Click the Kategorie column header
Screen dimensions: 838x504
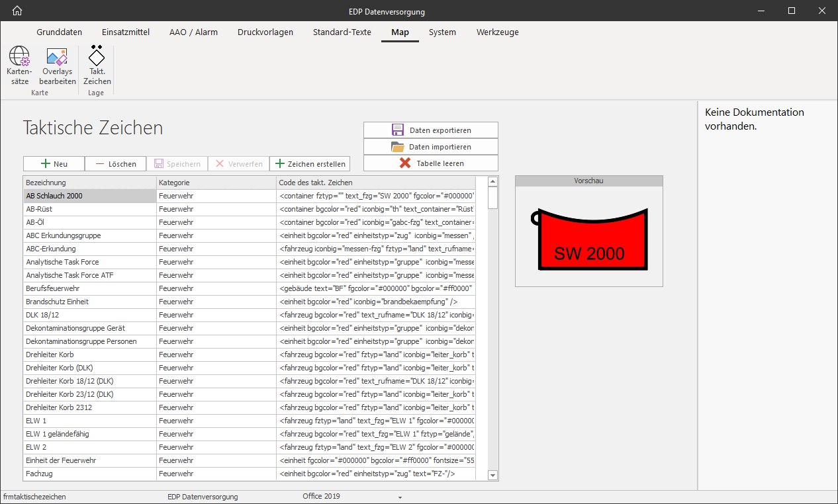pos(216,183)
